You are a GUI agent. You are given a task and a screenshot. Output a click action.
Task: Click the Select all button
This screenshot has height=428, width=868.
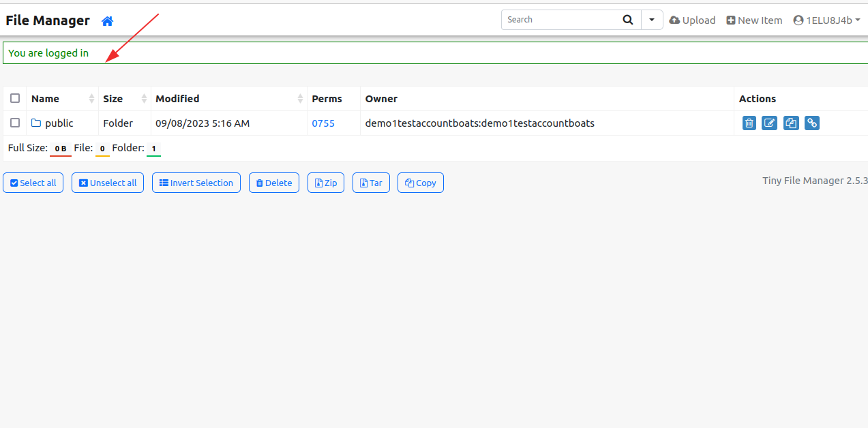point(33,183)
